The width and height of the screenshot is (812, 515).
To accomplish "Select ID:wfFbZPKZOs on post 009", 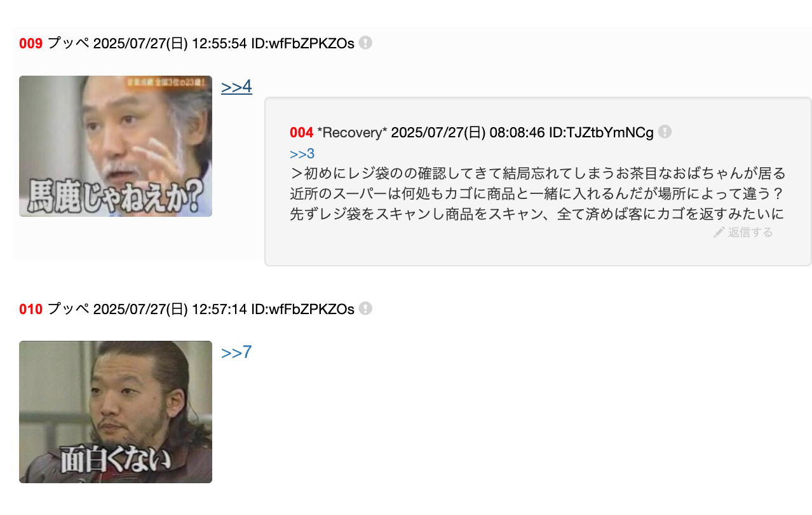I will (x=302, y=43).
